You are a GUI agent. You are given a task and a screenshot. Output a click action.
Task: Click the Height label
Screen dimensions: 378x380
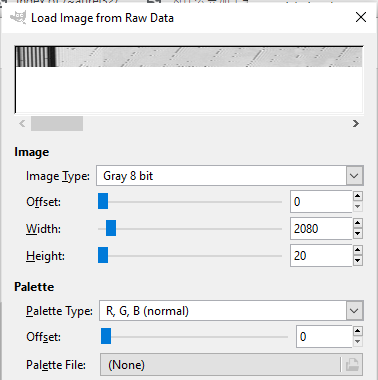(45, 256)
